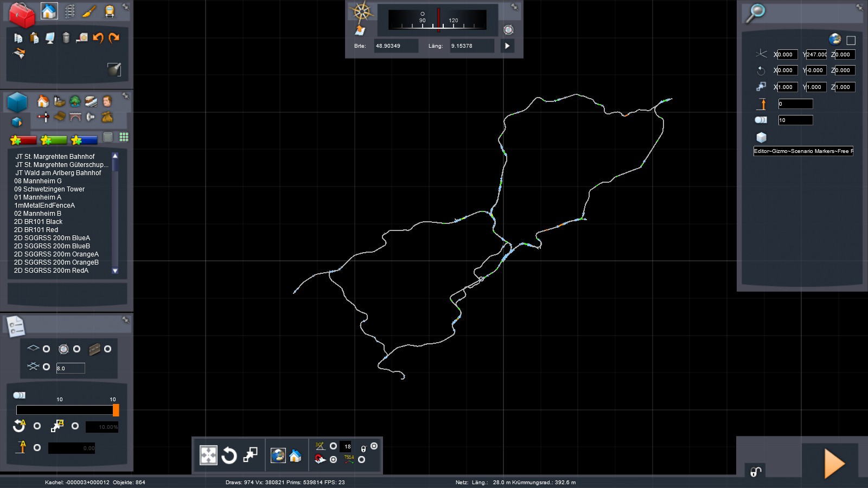
Task: Click the paste clipboard icon
Action: click(x=34, y=38)
